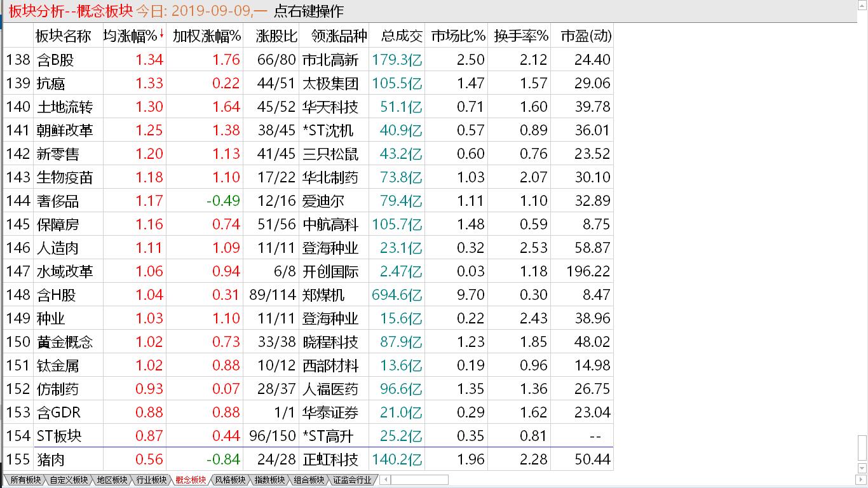Sort by 领涨品种 column header
The height and width of the screenshot is (488, 868).
point(334,36)
